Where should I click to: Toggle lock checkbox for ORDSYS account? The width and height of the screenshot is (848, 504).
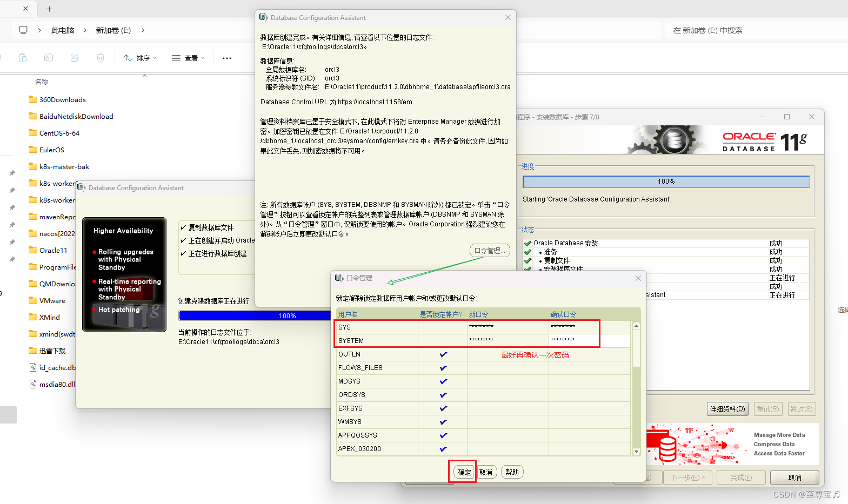(x=443, y=395)
